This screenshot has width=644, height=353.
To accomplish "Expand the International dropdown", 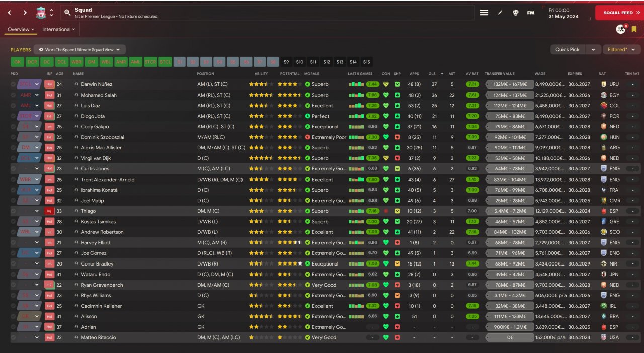I will [x=58, y=29].
